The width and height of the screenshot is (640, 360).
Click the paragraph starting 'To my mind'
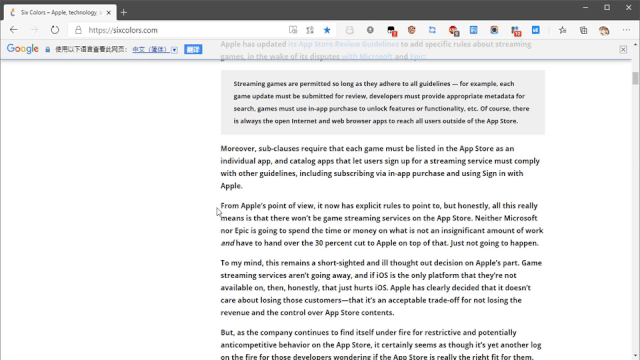pos(382,287)
